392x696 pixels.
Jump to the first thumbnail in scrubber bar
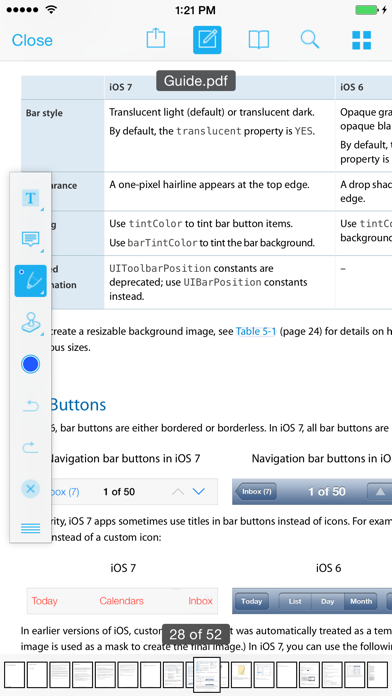(14, 675)
